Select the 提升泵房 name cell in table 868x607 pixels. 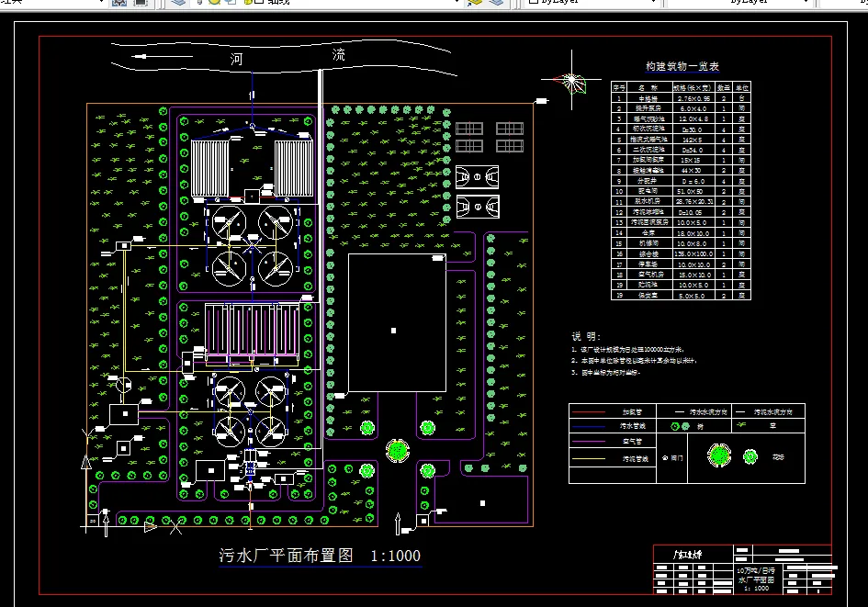[x=648, y=108]
